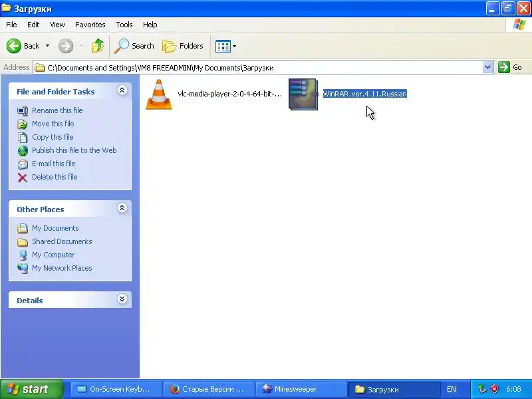Switch to Firefox Старые Версии taskbar button
The width and height of the screenshot is (532, 399).
[x=209, y=389]
